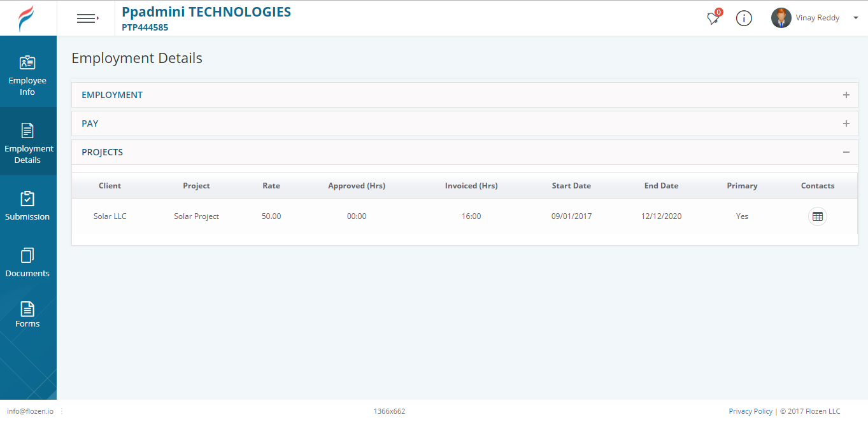Toggle the hamburger sidebar menu
Screen dimensions: 868x422
pos(88,18)
